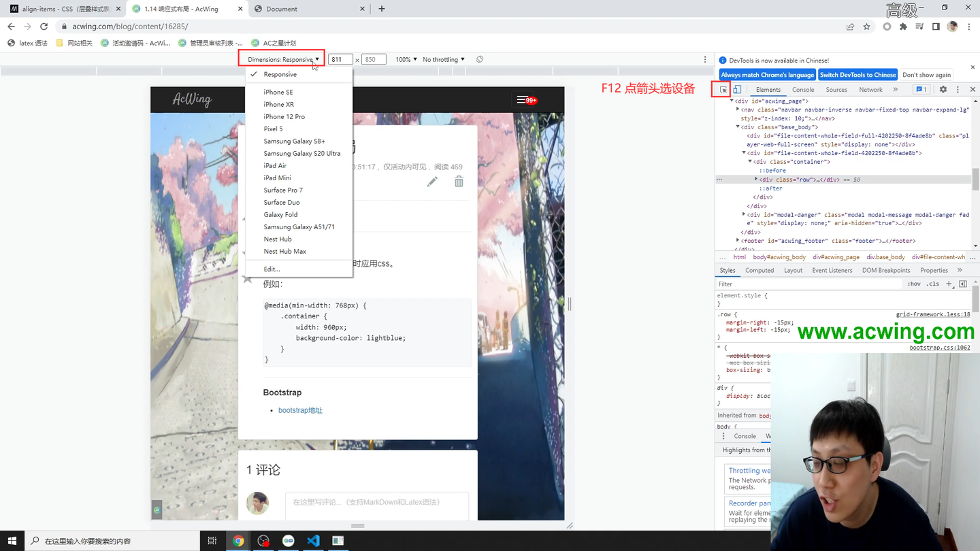The height and width of the screenshot is (551, 980).
Task: Switch to the Console tab in DevTools
Action: 803,89
